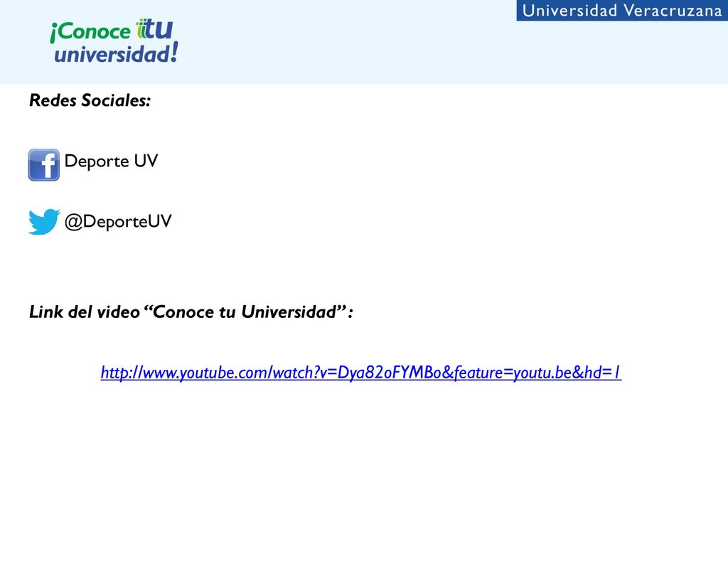The width and height of the screenshot is (728, 564).
Task: Click the Twitter bird icon
Action: point(44,222)
